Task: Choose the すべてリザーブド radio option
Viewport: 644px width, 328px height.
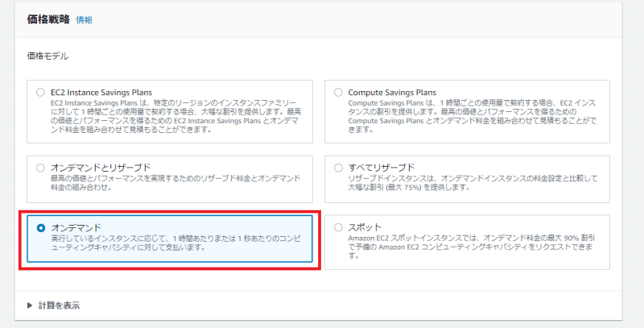Action: click(x=338, y=168)
